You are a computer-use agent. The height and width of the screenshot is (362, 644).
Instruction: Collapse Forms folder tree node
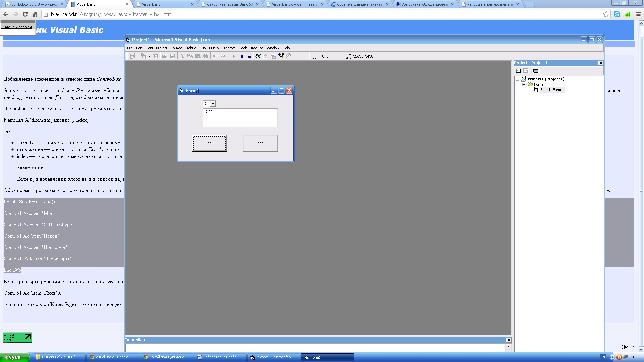click(524, 84)
